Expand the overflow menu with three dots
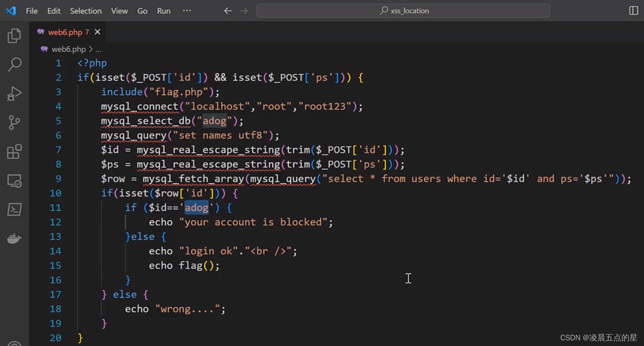 [x=187, y=11]
